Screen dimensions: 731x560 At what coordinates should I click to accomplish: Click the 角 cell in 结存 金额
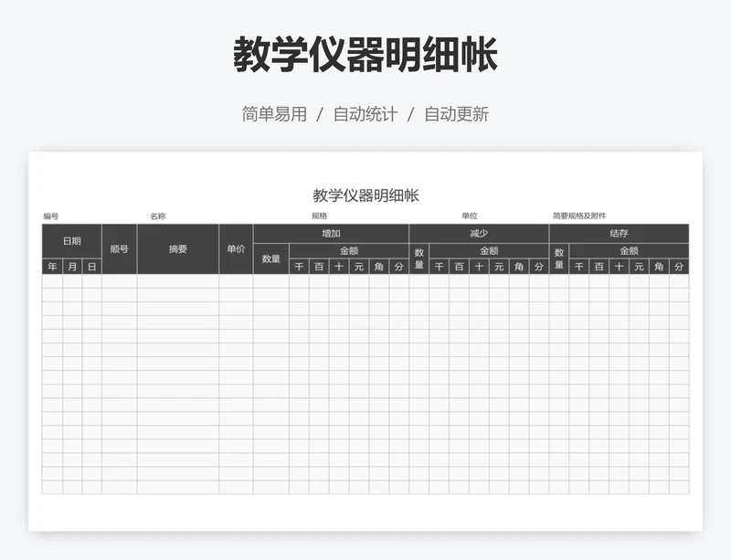pyautogui.click(x=659, y=266)
